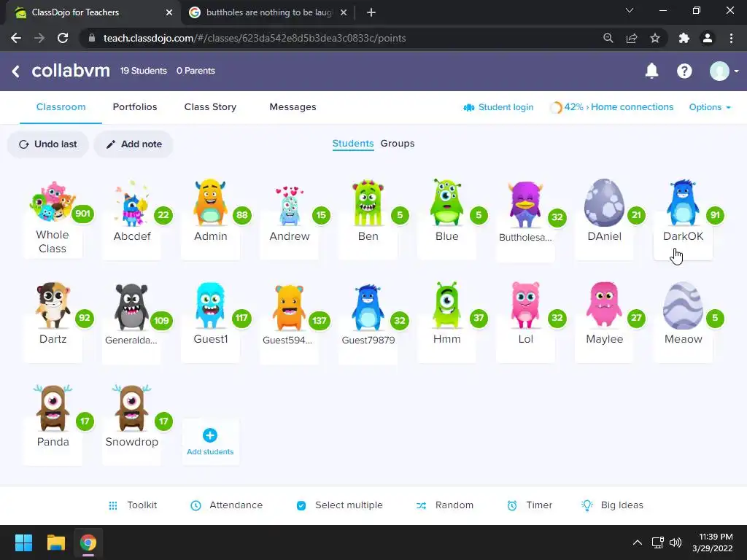This screenshot has width=747, height=560.
Task: Open Chrome extensions puzzle icon
Action: tap(684, 38)
